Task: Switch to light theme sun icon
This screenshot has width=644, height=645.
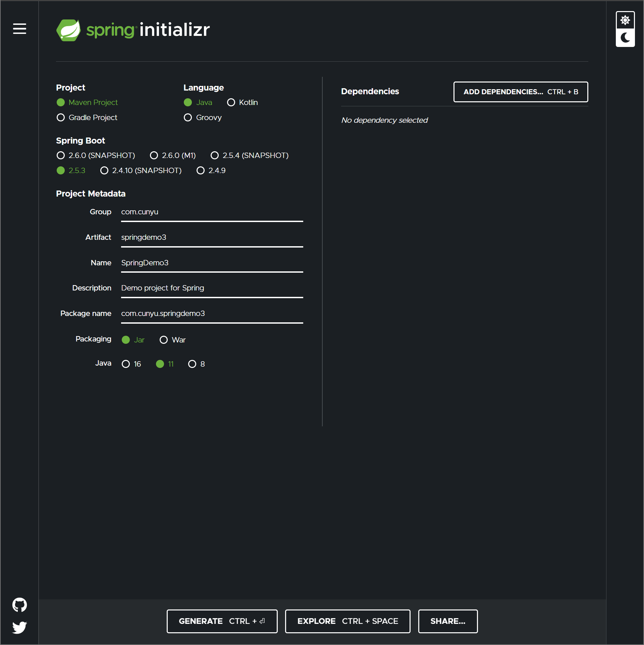Action: pyautogui.click(x=625, y=20)
